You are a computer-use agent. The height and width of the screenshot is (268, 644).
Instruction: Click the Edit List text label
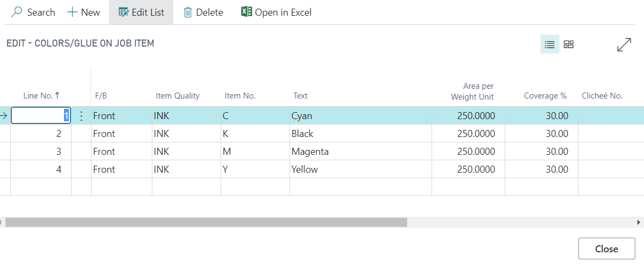click(x=148, y=12)
